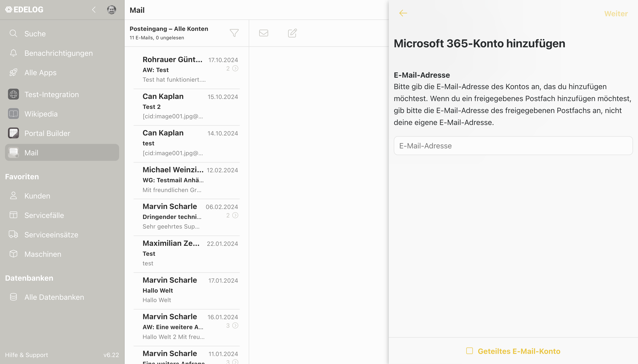This screenshot has height=364, width=638.
Task: Open Serviceeinsätze favorite
Action: (x=62, y=235)
